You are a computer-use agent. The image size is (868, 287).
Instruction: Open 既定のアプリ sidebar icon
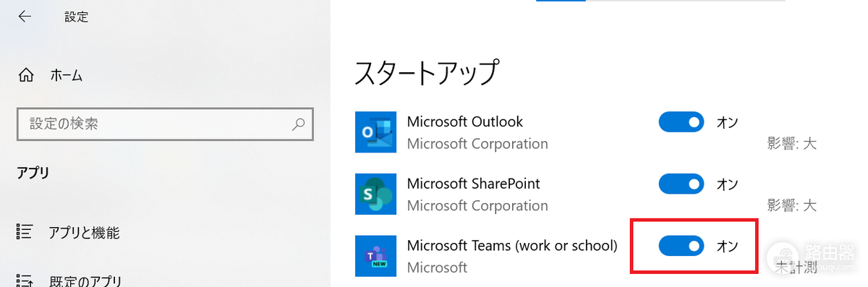click(x=25, y=280)
